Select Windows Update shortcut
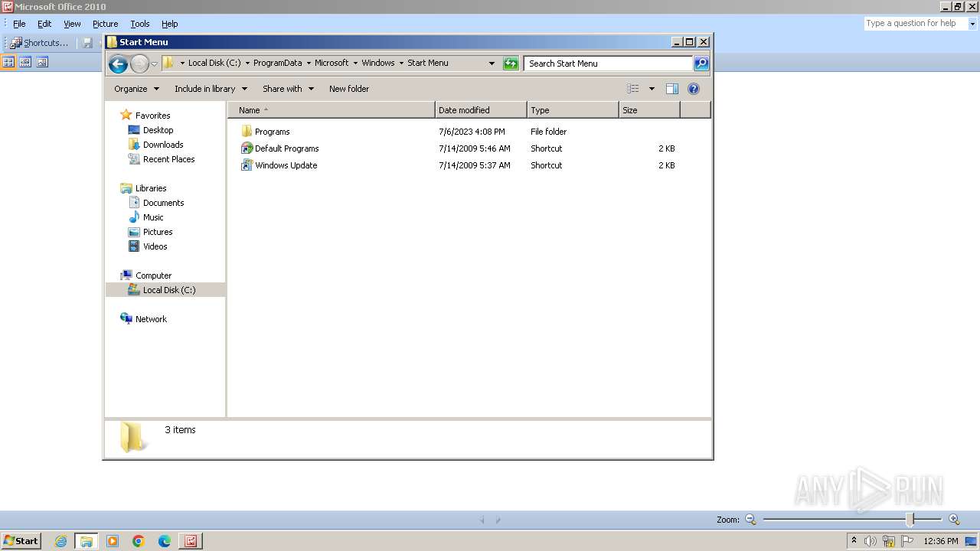This screenshot has width=980, height=551. (286, 165)
